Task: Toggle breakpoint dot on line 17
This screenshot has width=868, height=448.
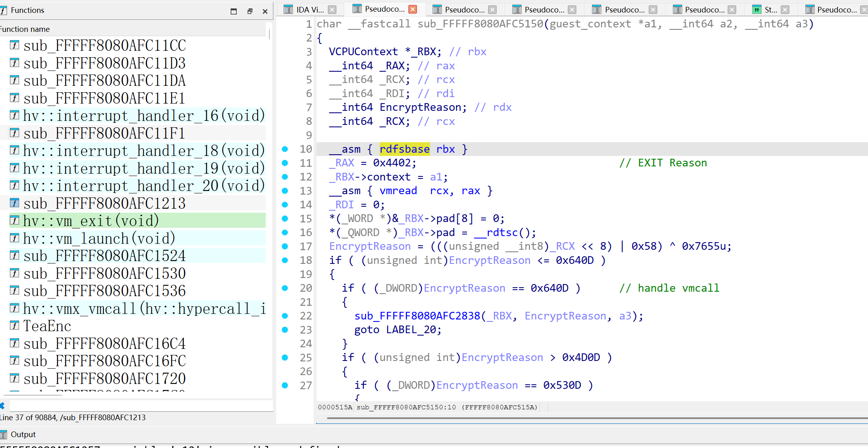Action: point(285,246)
